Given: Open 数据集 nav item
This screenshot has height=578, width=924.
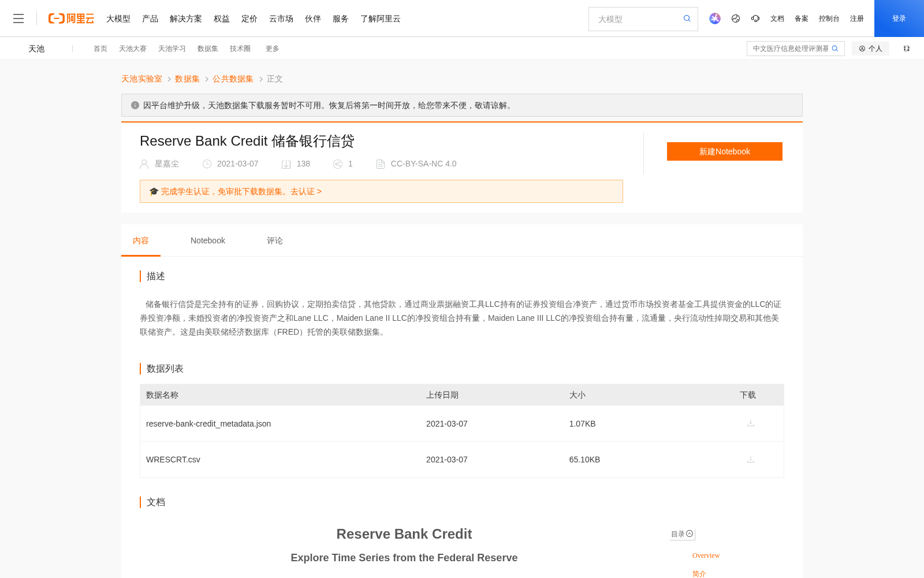Looking at the screenshot, I should pos(208,49).
